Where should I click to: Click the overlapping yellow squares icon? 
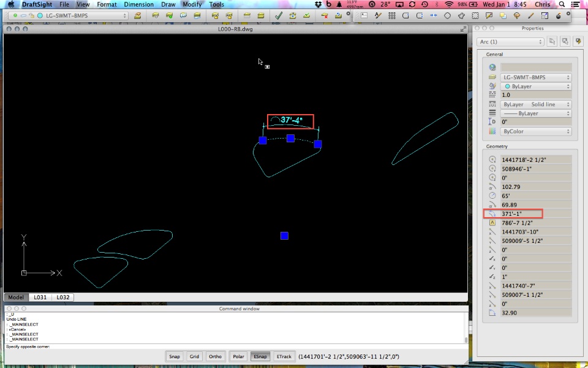[502, 16]
